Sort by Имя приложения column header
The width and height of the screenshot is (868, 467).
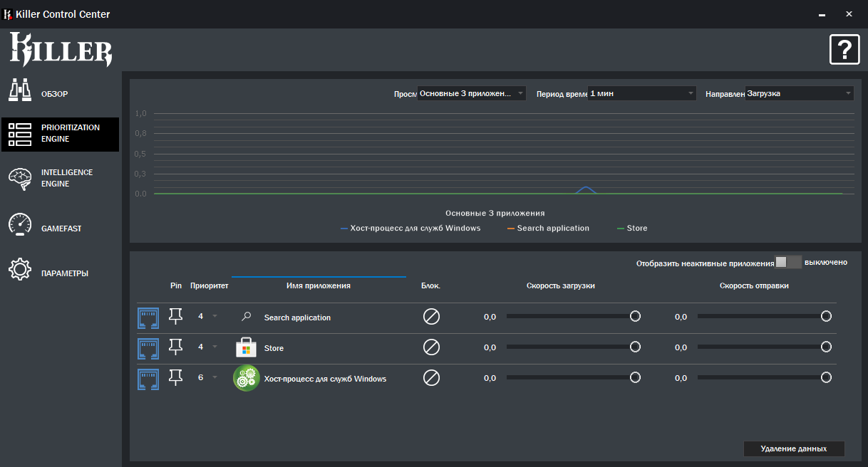(319, 285)
